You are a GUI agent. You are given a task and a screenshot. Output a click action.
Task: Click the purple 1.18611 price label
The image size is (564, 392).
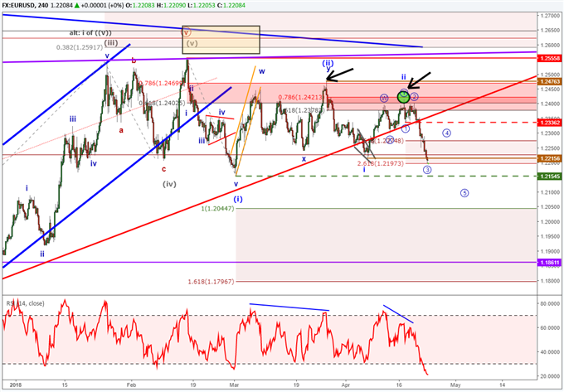click(x=549, y=263)
